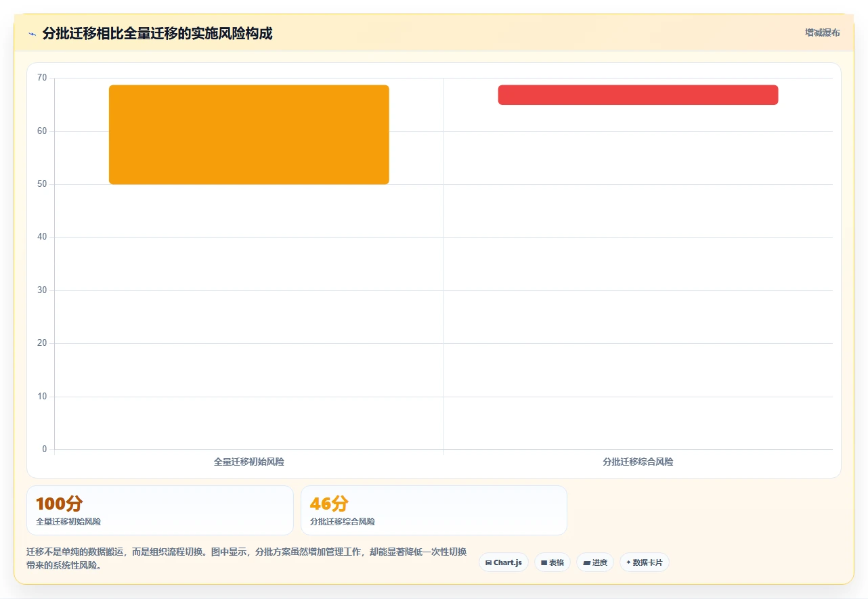Click the title 分批迁移相比全量迁移的实施风险构成

pyautogui.click(x=157, y=34)
